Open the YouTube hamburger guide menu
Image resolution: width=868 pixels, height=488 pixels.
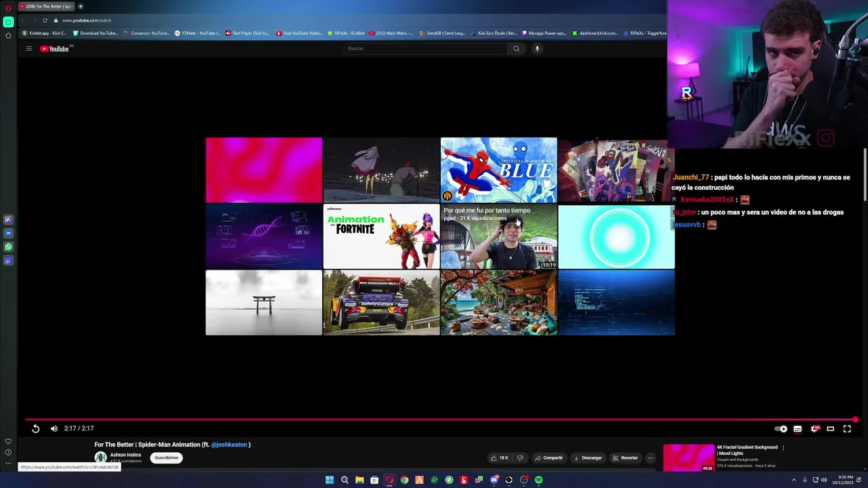(28, 49)
